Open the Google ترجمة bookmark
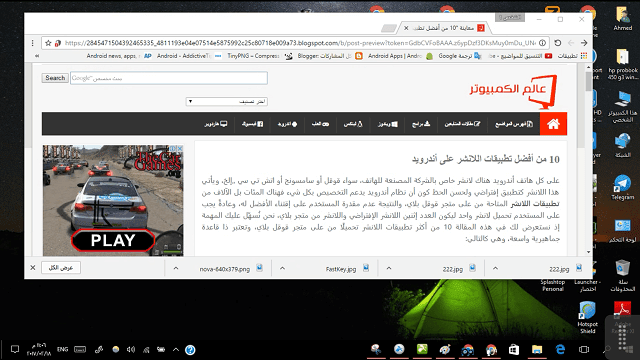 click(460, 56)
